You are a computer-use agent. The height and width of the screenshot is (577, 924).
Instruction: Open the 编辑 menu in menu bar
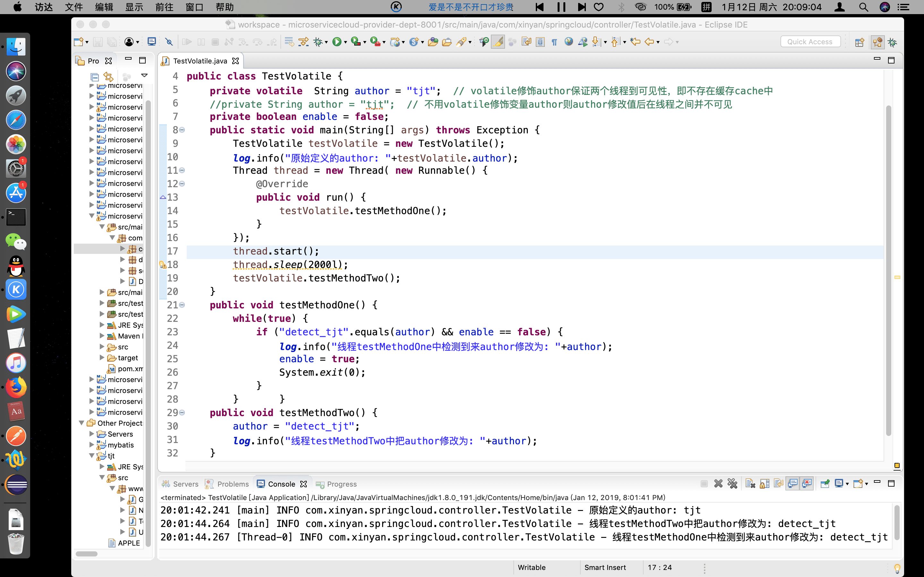(x=104, y=7)
